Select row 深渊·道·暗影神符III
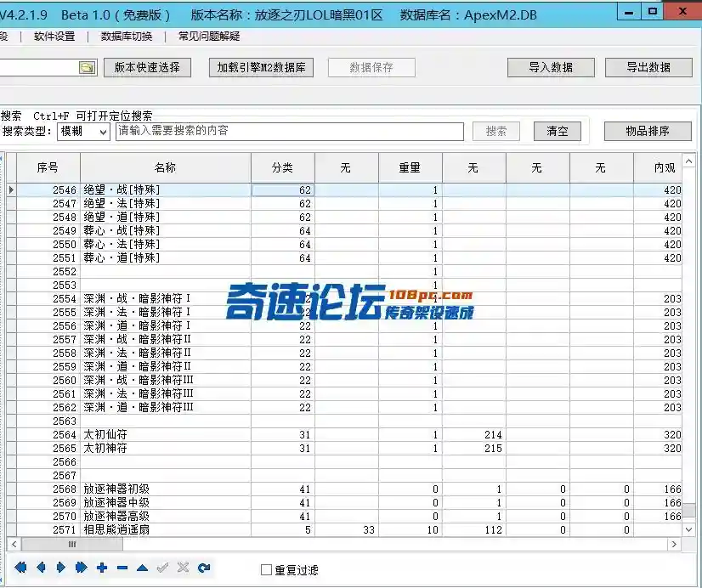Image resolution: width=702 pixels, height=588 pixels. [x=345, y=407]
